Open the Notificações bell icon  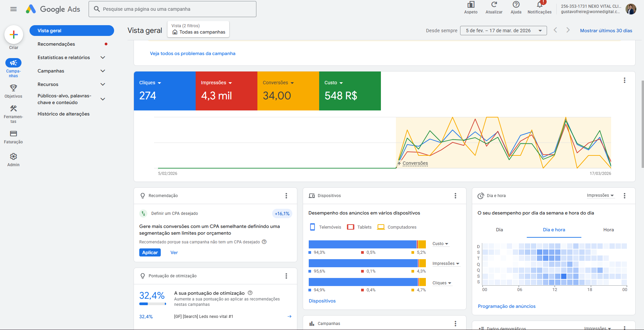539,6
